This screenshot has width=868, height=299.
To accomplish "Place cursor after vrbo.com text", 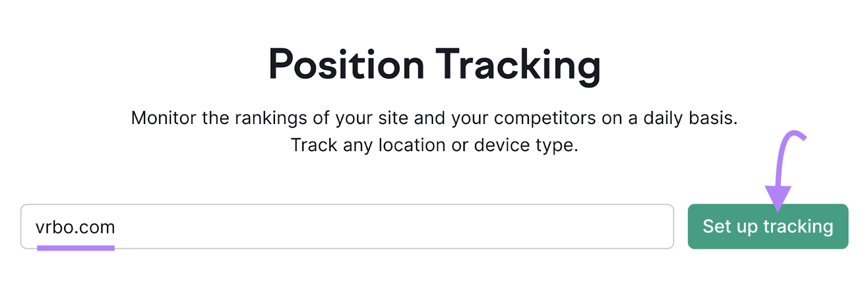I will tap(116, 227).
